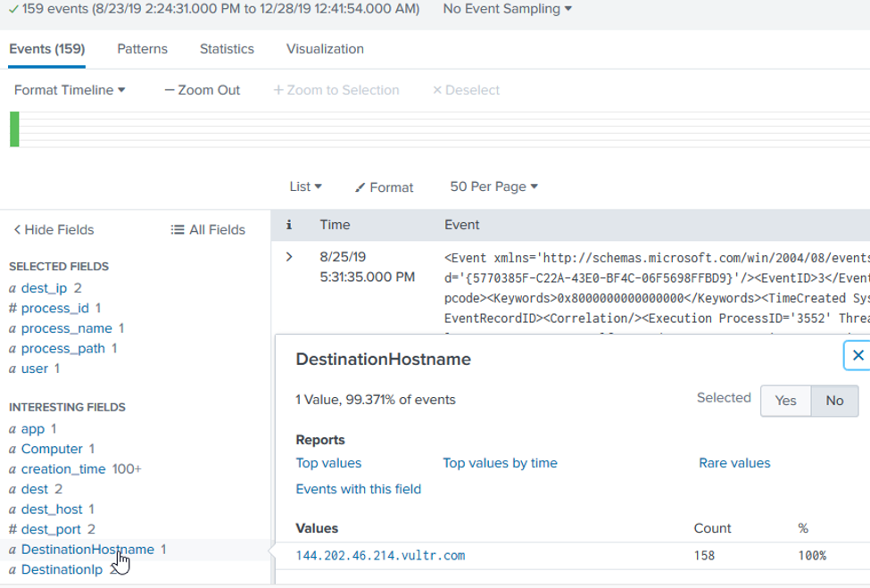Open Format options with pencil icon
The image size is (870, 588).
click(384, 187)
